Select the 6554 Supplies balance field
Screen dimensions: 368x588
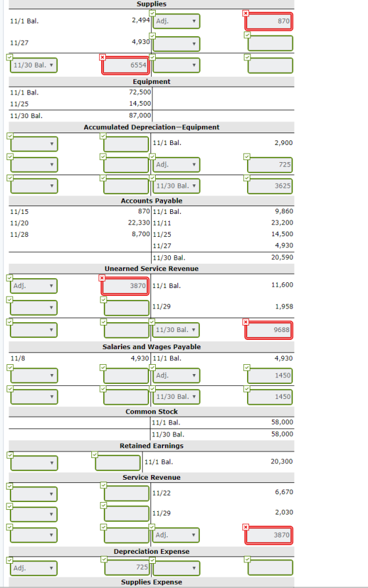[x=126, y=65]
